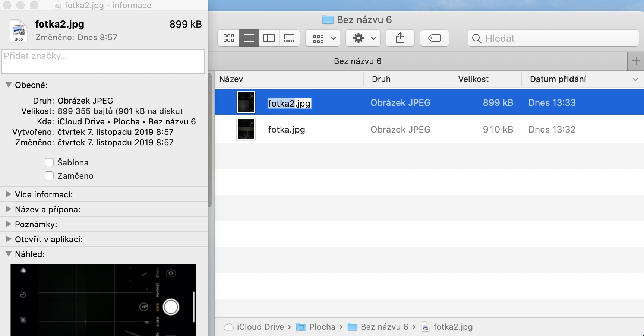Switch Finder to list view
This screenshot has height=336, width=644.
[x=249, y=38]
